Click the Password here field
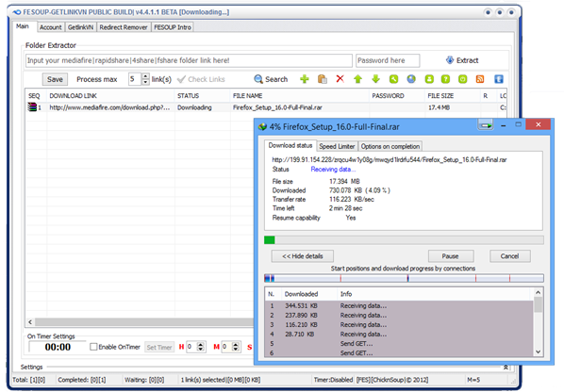Viewport: 564px width, 392px height. pos(388,60)
